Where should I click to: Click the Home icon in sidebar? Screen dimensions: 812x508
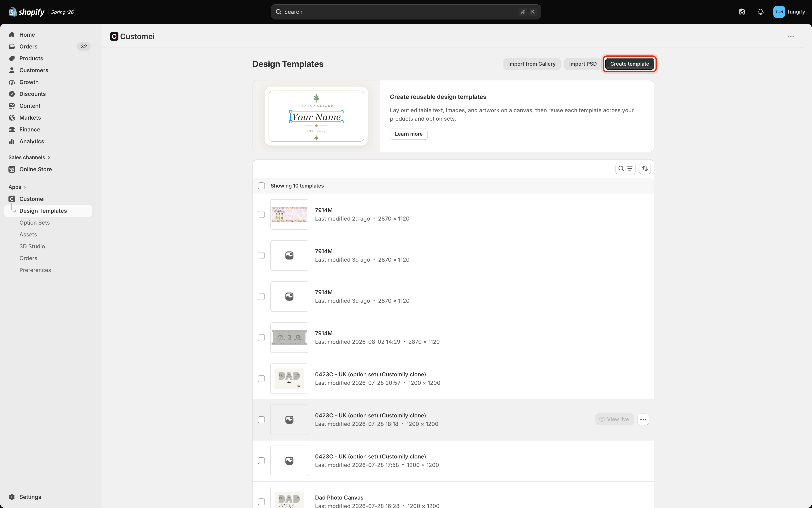[12, 35]
